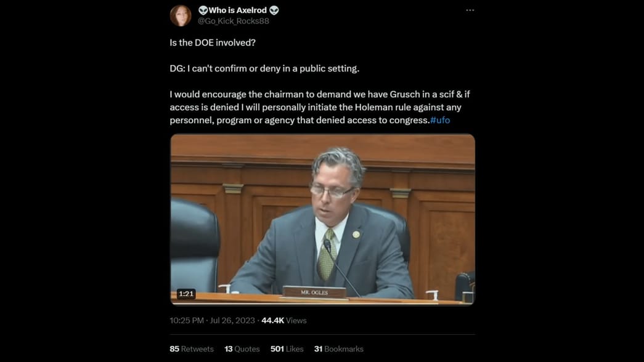Click alien emoji after 'Who is Axelrod'

[274, 10]
